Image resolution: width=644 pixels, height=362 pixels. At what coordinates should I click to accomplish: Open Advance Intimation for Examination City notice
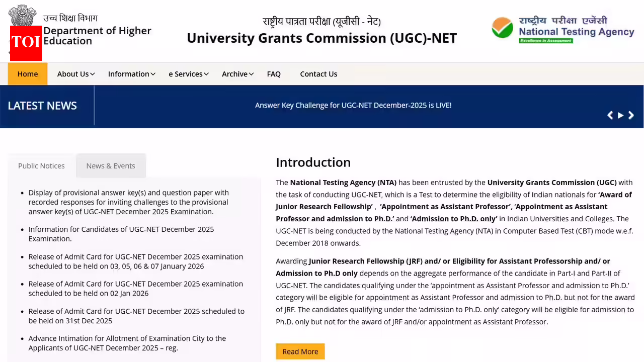[127, 343]
